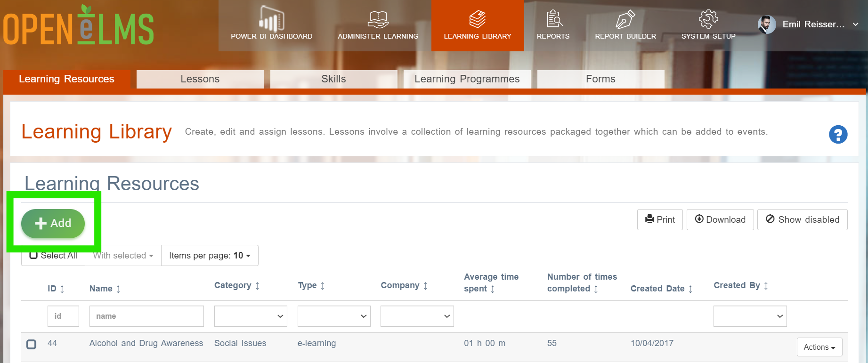Sort by Name column arrows
The image size is (868, 363).
[x=118, y=289]
